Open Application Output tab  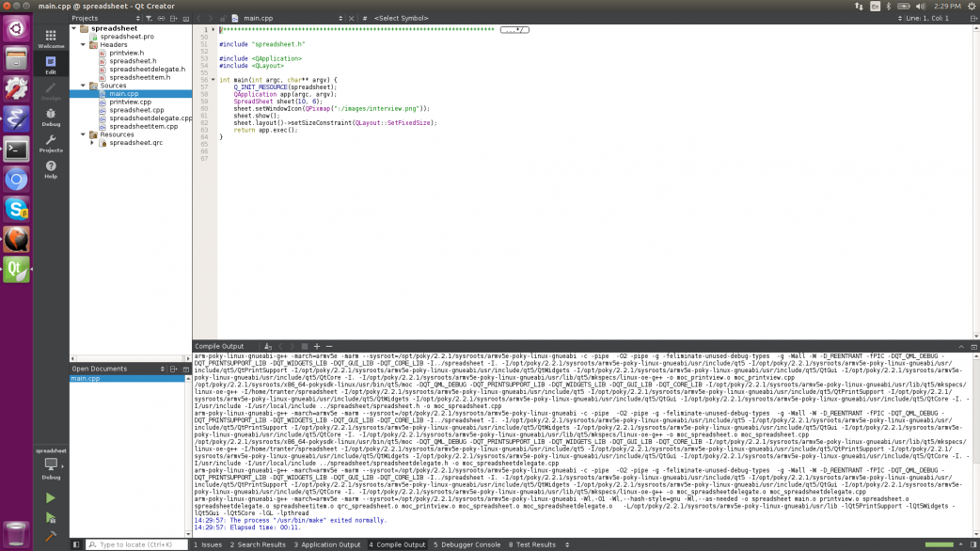point(327,544)
